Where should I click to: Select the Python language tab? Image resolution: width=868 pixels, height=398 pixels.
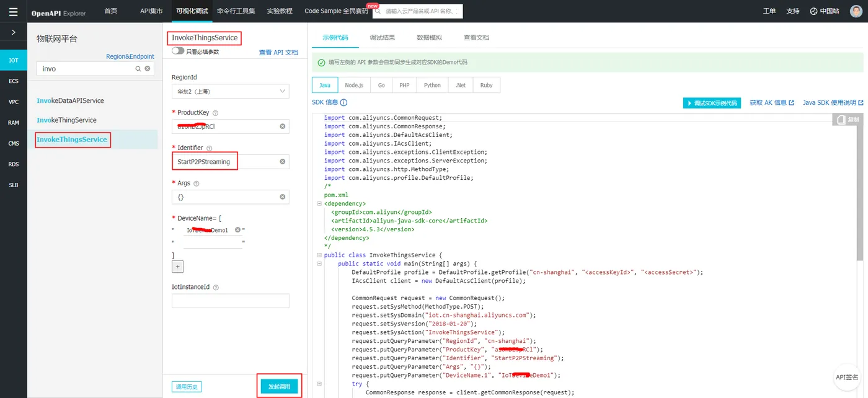click(x=432, y=85)
